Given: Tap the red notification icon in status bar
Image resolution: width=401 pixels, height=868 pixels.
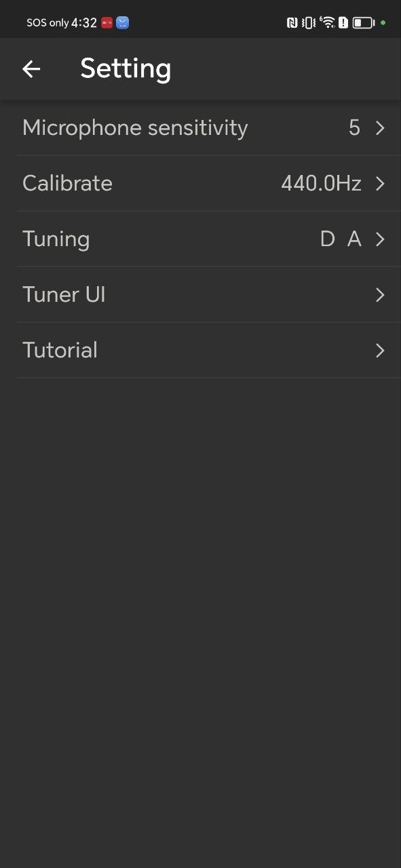Looking at the screenshot, I should [107, 22].
